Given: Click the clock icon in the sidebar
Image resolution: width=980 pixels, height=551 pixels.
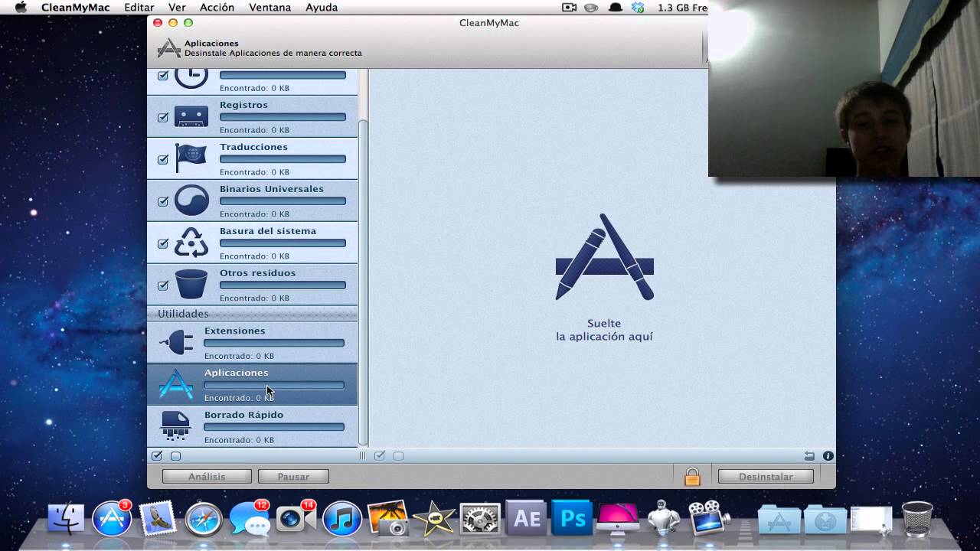Looking at the screenshot, I should coord(191,77).
